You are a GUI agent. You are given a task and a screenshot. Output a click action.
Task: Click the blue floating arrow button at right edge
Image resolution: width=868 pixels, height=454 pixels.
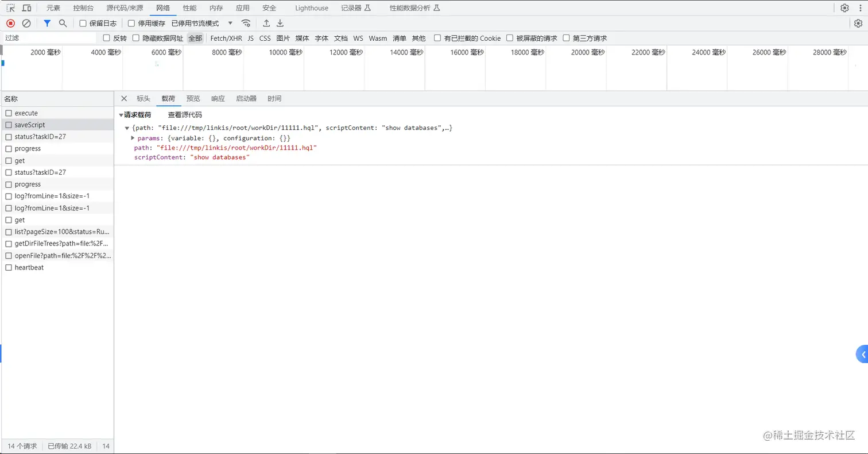click(x=862, y=355)
